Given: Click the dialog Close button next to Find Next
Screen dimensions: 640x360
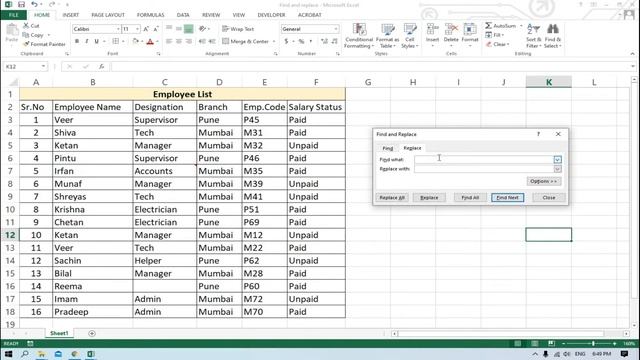Looking at the screenshot, I should [x=549, y=198].
